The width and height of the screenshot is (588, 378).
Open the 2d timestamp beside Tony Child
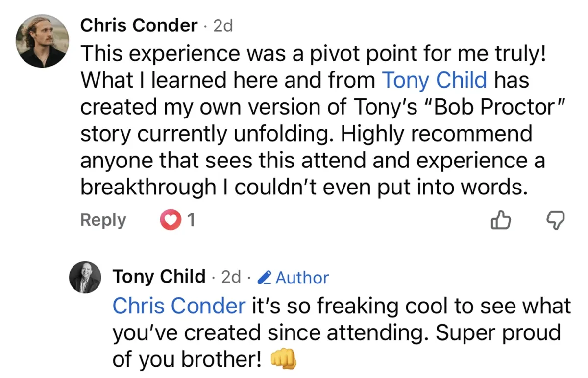(x=231, y=277)
